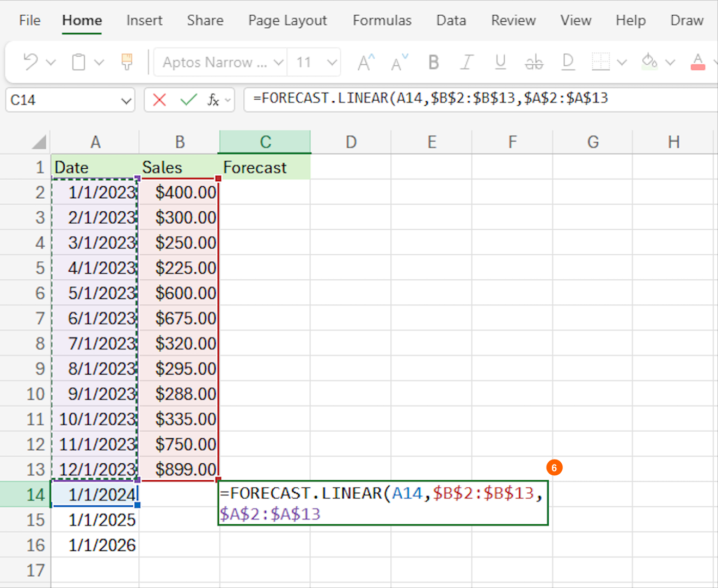Expand the Paste options dropdown arrow
Viewport: 718px width, 588px height.
[x=99, y=63]
